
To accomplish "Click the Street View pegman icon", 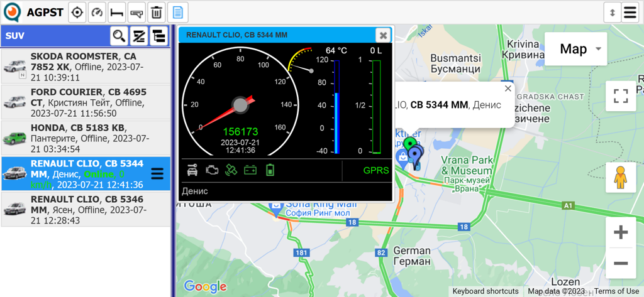I will tap(621, 178).
